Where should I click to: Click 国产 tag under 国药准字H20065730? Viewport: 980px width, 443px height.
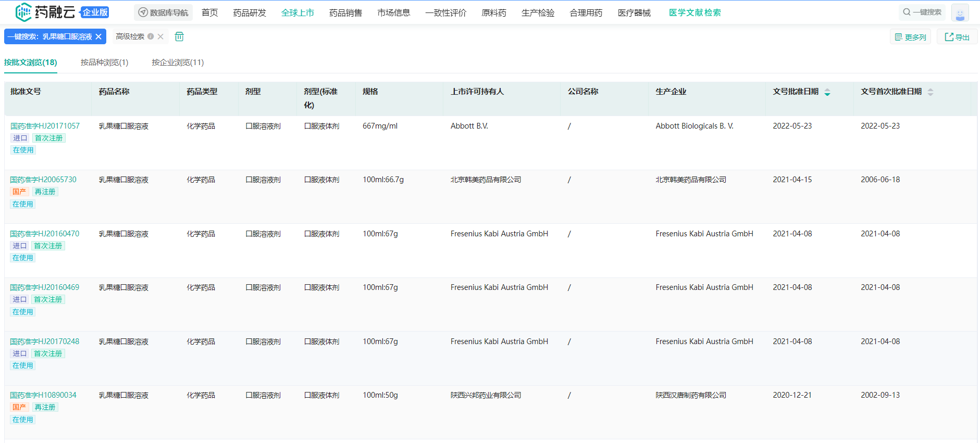point(19,192)
